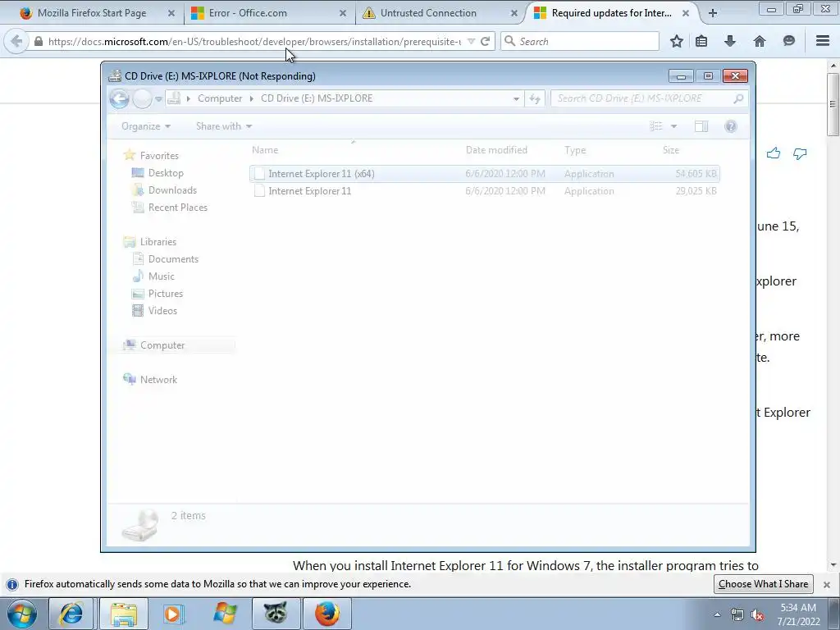Open the Organize dropdown menu
Screen dimensions: 840x630
[146, 126]
